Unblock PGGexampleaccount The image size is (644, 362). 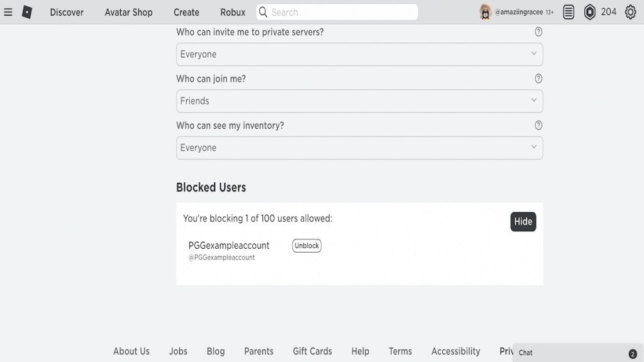tap(307, 246)
